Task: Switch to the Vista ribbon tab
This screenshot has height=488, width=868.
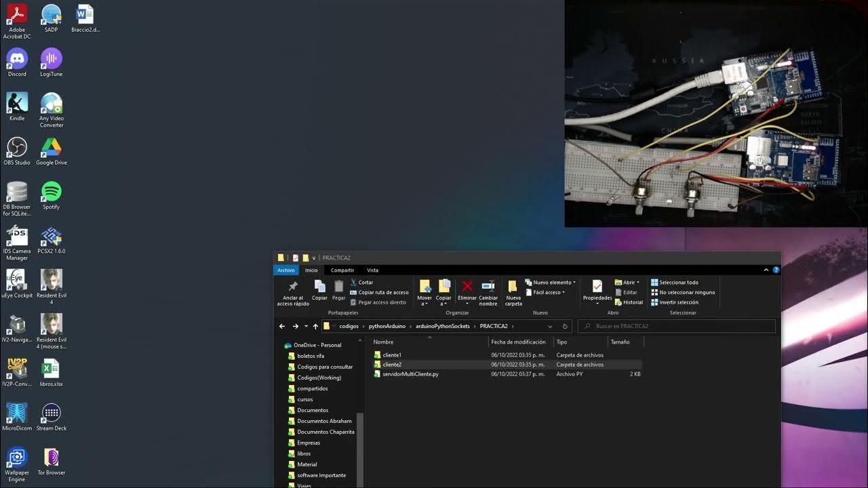Action: [372, 270]
